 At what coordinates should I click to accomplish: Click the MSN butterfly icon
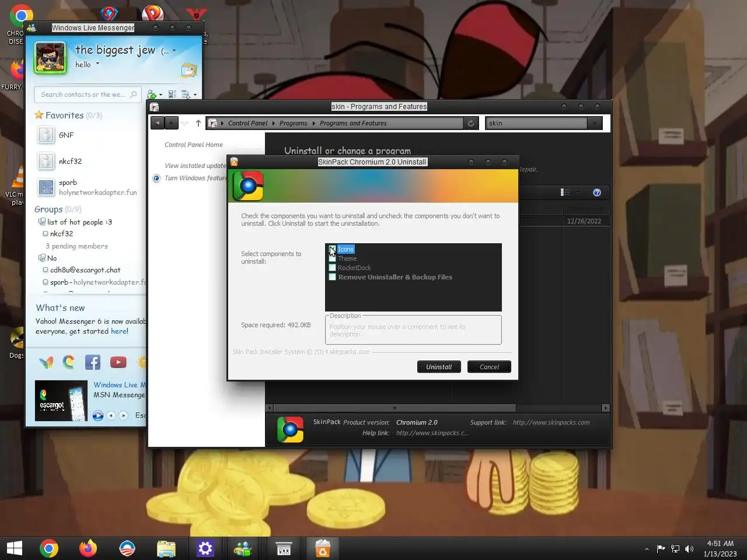46,362
